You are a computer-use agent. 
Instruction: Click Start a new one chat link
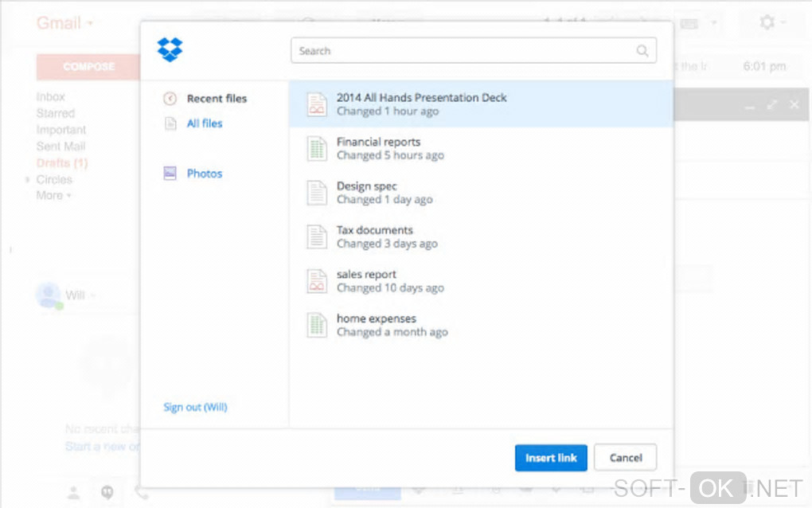103,447
